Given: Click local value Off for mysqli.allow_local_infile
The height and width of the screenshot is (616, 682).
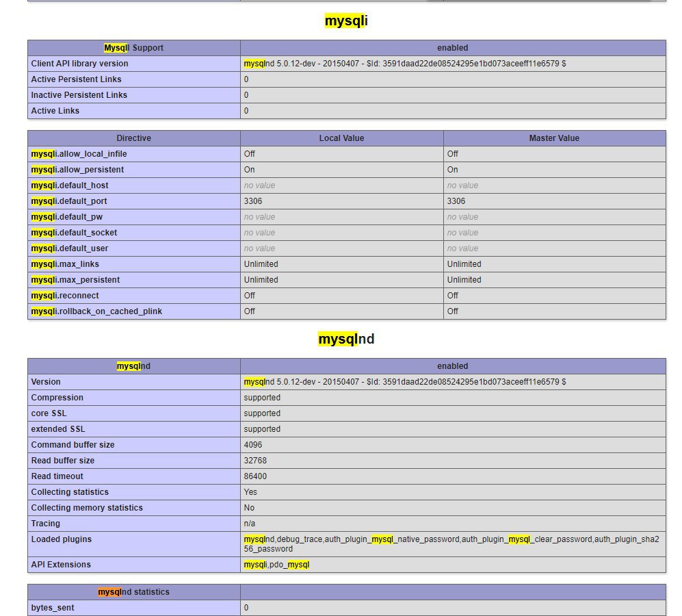Looking at the screenshot, I should 249,154.
